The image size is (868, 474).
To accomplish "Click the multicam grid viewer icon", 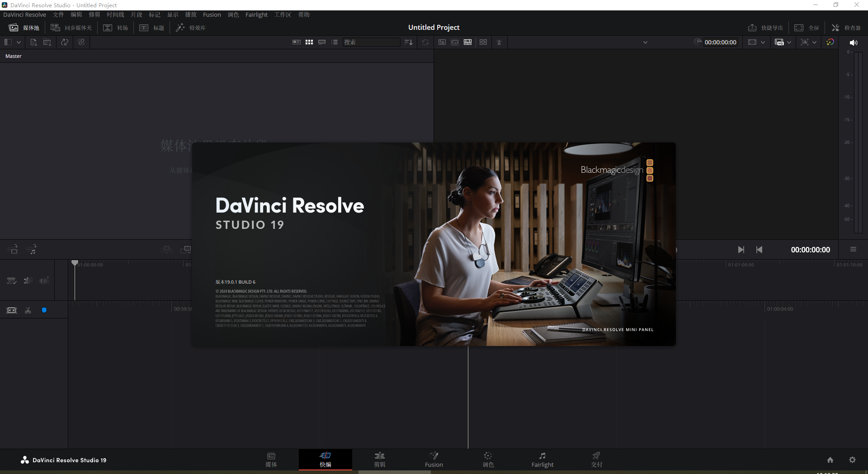I will point(483,42).
